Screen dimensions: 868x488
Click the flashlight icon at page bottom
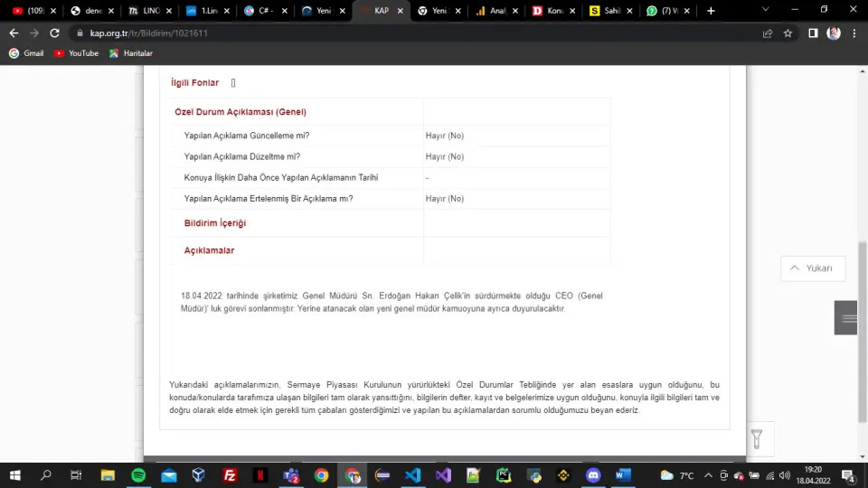pyautogui.click(x=757, y=439)
